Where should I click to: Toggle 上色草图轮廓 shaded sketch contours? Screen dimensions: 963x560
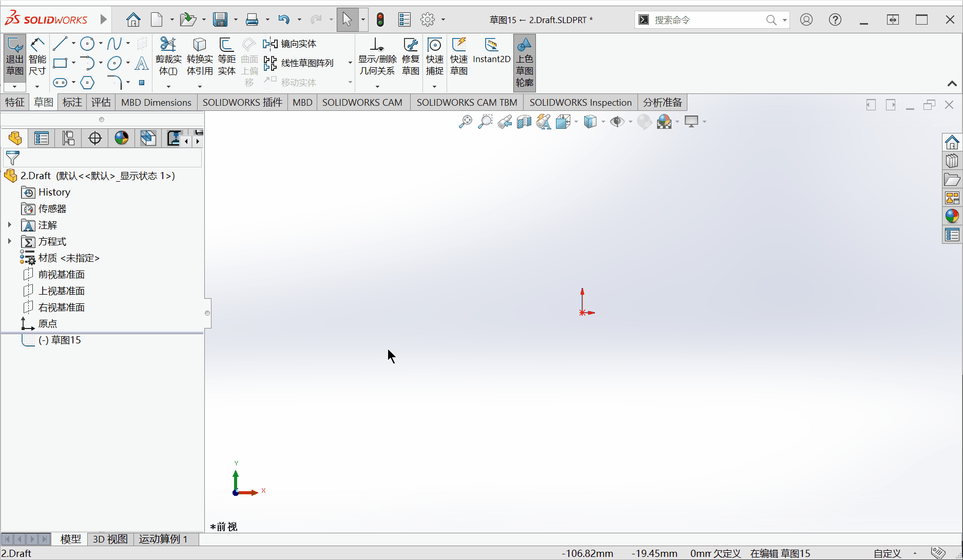click(x=525, y=63)
